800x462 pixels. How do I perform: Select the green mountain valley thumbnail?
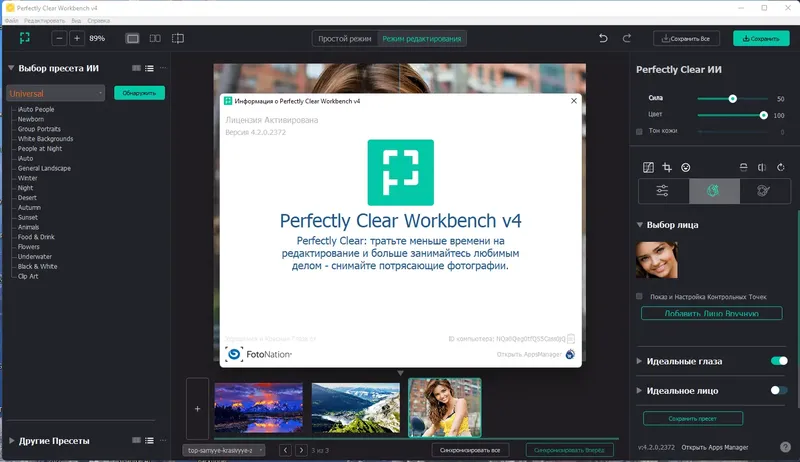click(x=356, y=408)
